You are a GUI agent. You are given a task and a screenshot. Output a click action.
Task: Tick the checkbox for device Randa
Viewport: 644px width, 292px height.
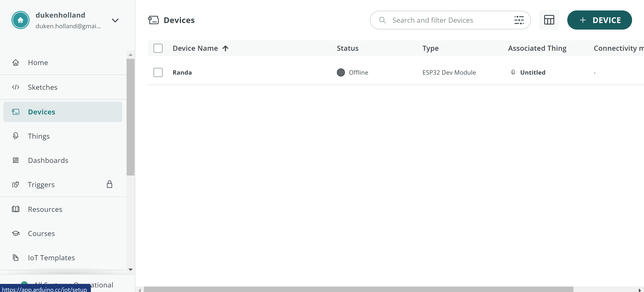pos(158,73)
